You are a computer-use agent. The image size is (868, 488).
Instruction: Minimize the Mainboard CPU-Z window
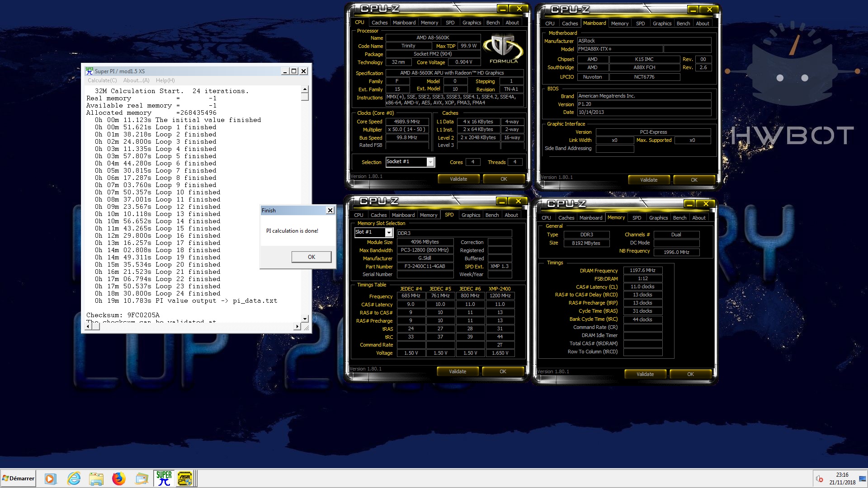click(693, 9)
